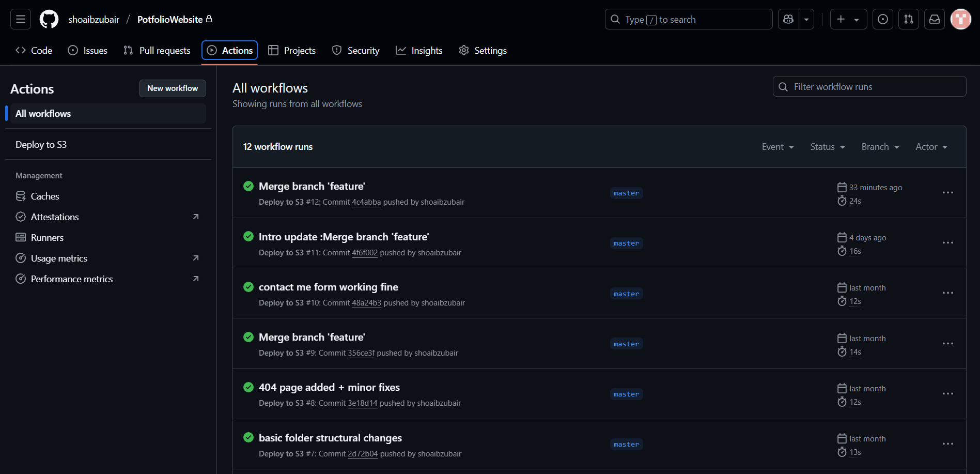Open the Pull requests icon in header

coord(909,19)
